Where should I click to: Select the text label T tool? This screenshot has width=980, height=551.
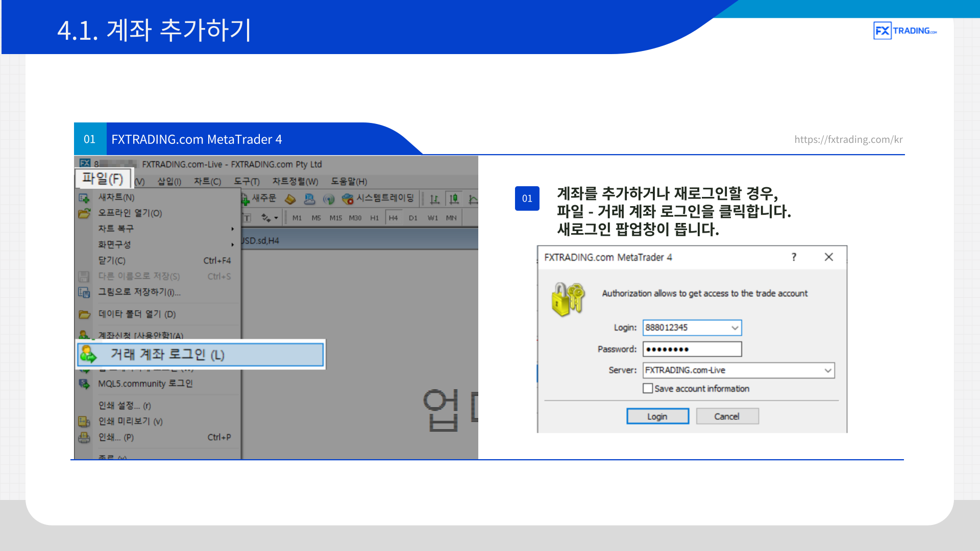(x=247, y=218)
